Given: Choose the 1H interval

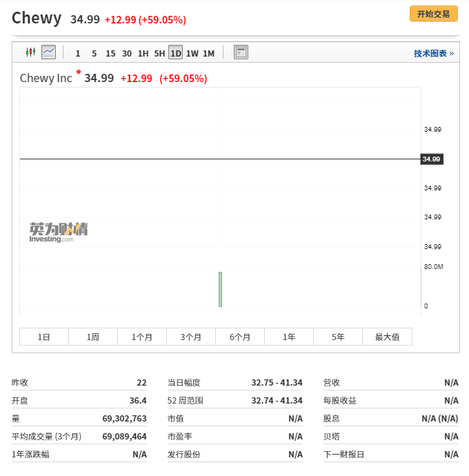Looking at the screenshot, I should point(143,54).
